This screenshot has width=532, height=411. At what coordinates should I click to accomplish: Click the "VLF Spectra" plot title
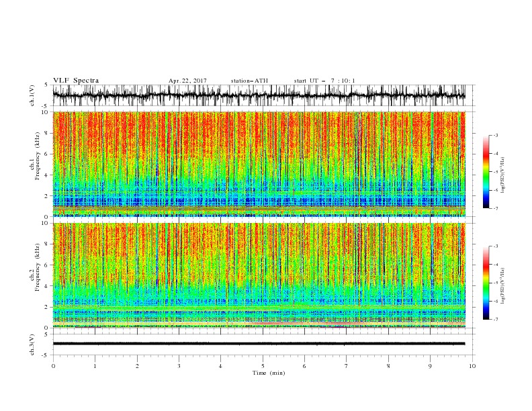pos(76,81)
